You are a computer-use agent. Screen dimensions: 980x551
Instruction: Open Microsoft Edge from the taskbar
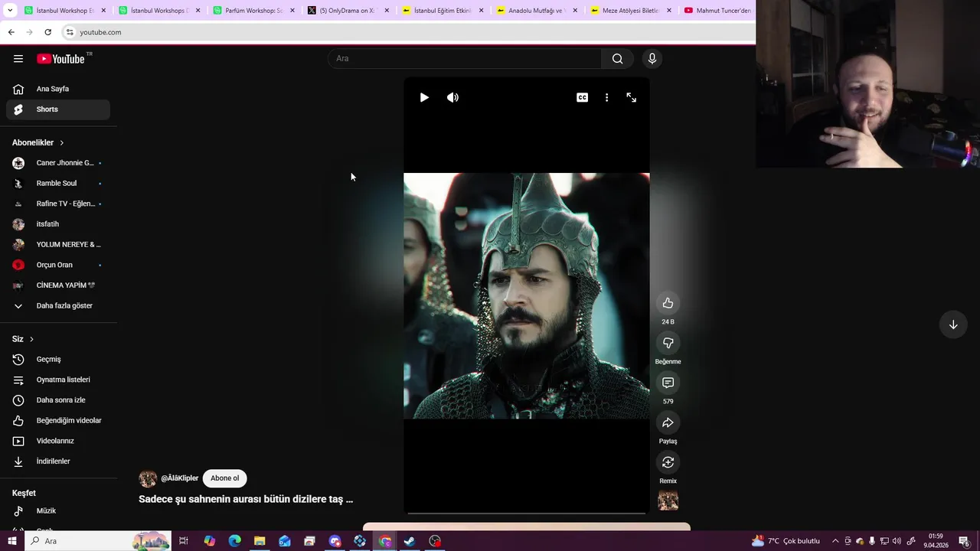tap(234, 541)
